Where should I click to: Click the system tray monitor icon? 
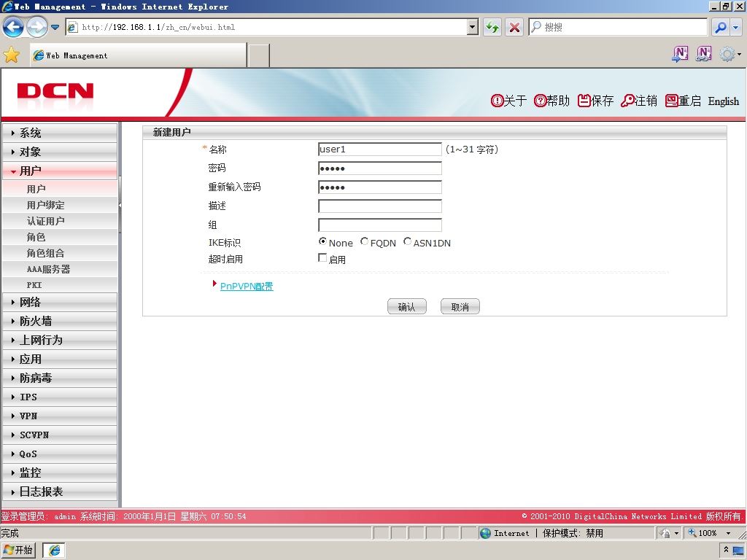coord(738,551)
